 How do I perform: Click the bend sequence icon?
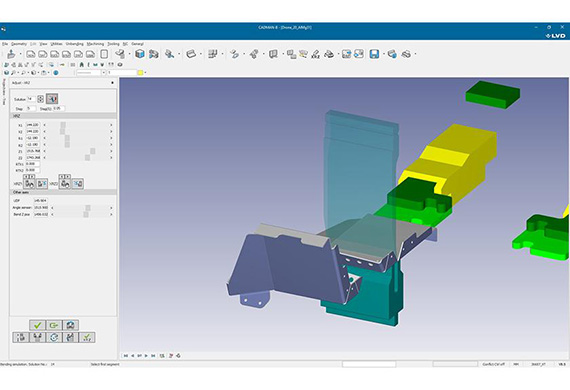click(x=234, y=54)
